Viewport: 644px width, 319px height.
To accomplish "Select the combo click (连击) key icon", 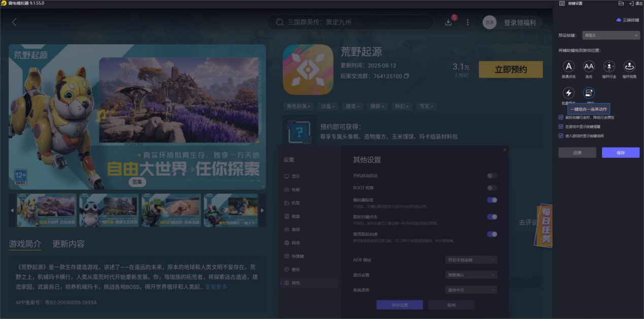I will [x=589, y=66].
